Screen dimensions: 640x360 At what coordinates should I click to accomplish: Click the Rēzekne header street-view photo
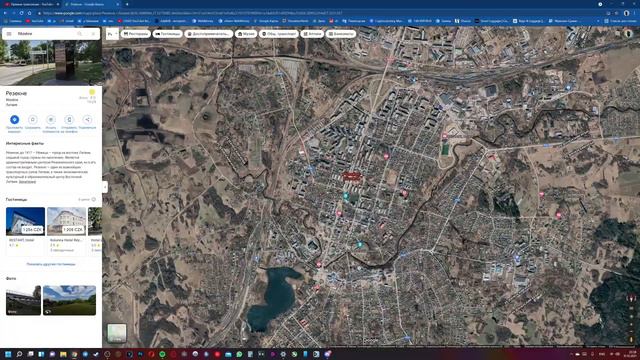coord(51,62)
